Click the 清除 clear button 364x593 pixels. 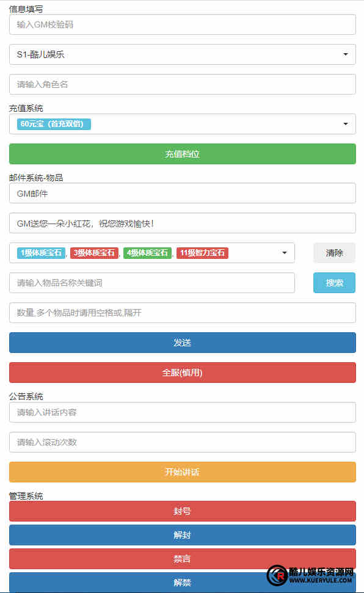coord(334,253)
